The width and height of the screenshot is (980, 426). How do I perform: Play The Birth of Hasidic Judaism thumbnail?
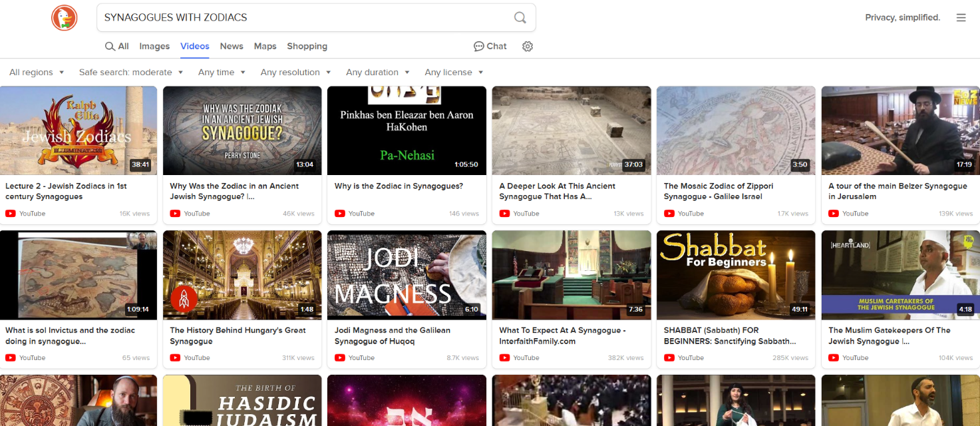point(242,400)
